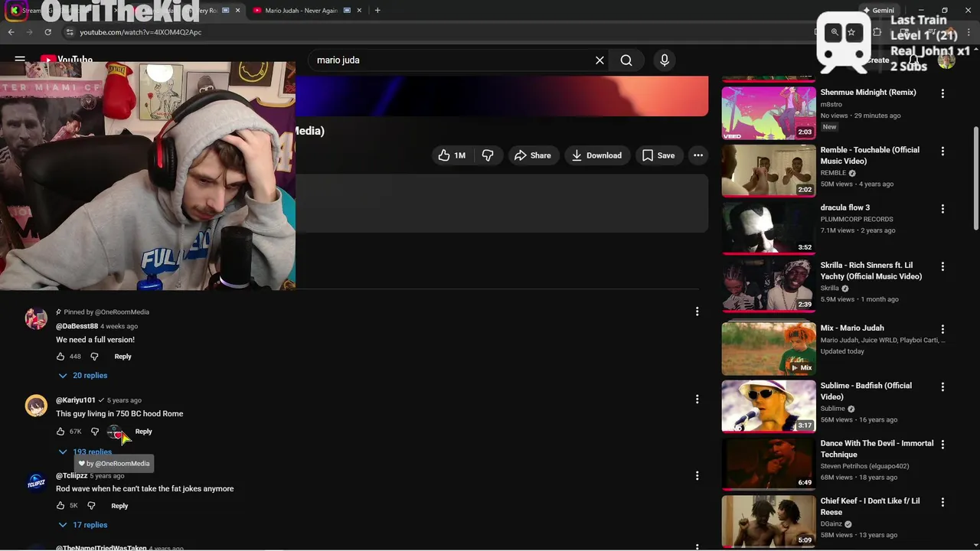Start voice search with the microphone
The width and height of the screenshot is (980, 551).
click(665, 60)
